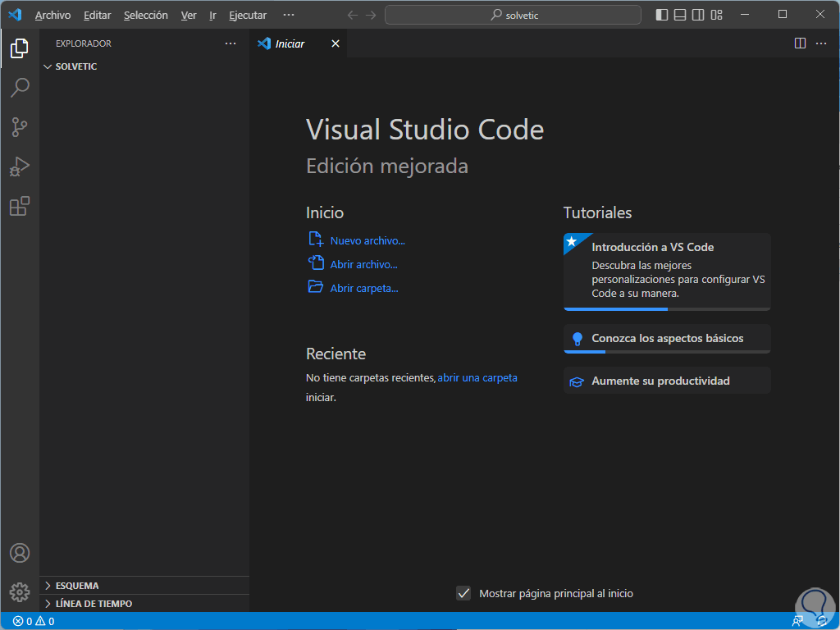
Task: Uncheck Mostrar página principal al inicio
Action: 464,593
